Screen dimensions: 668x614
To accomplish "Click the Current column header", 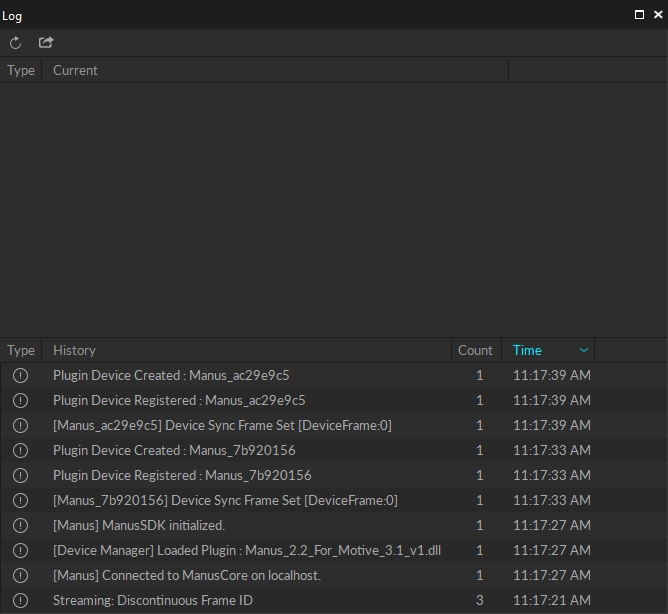I will (75, 71).
